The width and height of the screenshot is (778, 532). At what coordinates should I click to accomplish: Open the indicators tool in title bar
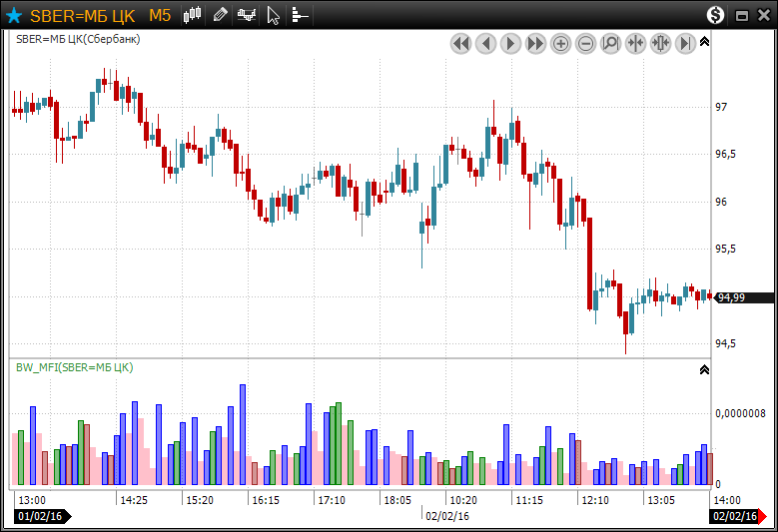point(247,15)
